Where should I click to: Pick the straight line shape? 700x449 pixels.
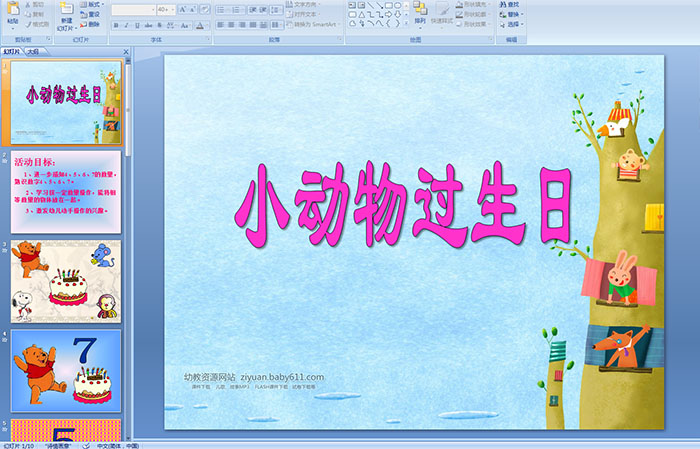coord(370,5)
